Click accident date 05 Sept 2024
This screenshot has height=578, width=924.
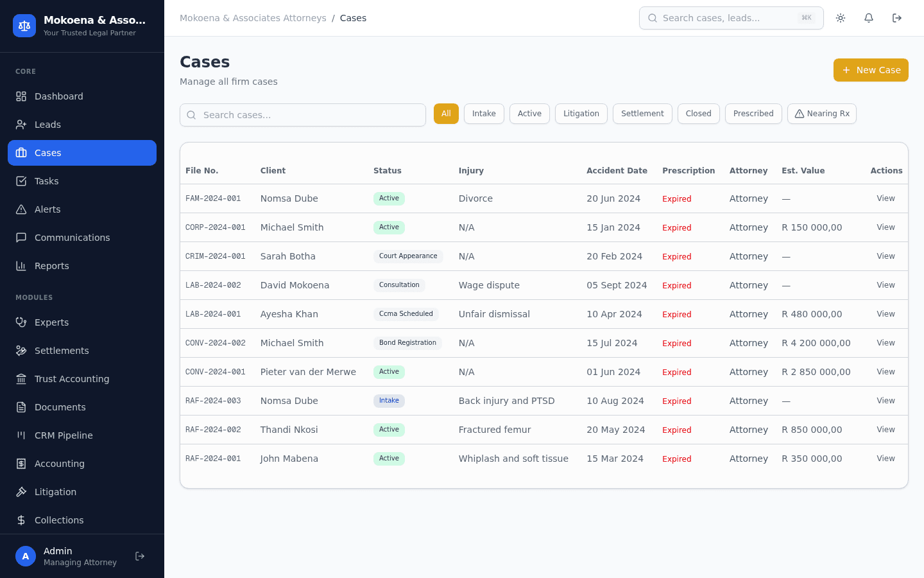(x=617, y=285)
